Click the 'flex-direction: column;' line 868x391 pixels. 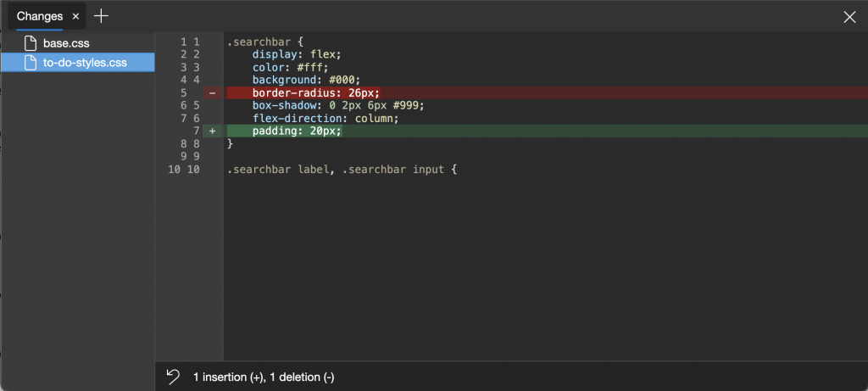(x=325, y=119)
